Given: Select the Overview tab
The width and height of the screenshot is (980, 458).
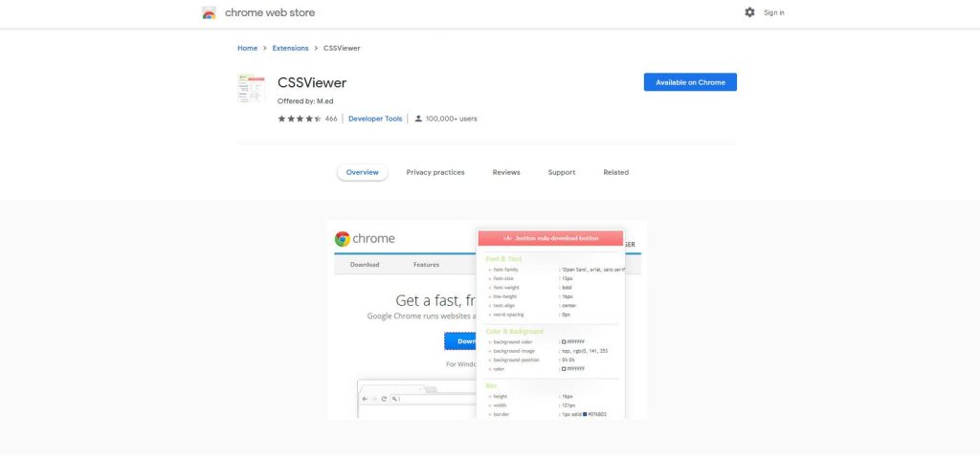Looking at the screenshot, I should (363, 172).
